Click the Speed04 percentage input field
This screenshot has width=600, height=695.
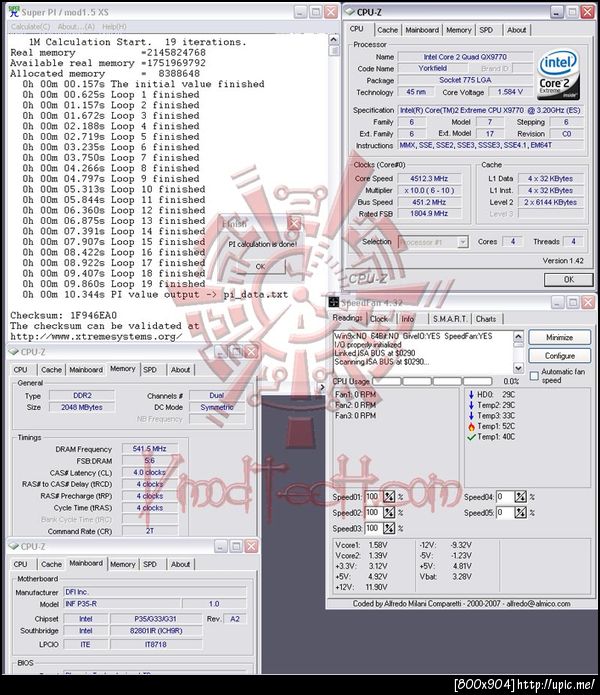pyautogui.click(x=505, y=497)
